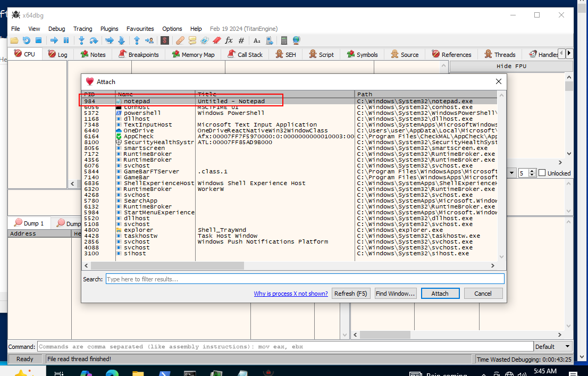Click the Run to User Code icon
The width and height of the screenshot is (588, 376).
pyautogui.click(x=149, y=40)
